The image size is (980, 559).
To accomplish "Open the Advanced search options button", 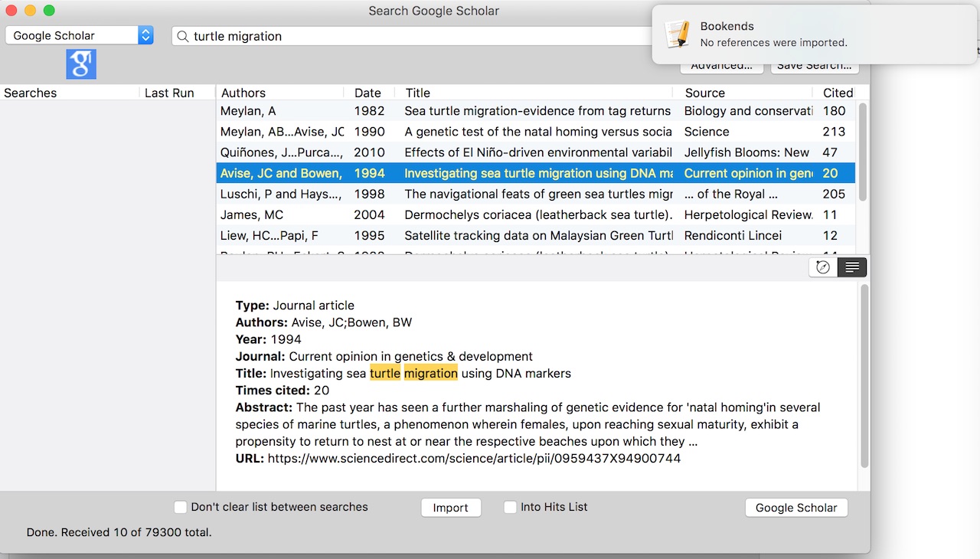I will pyautogui.click(x=722, y=66).
